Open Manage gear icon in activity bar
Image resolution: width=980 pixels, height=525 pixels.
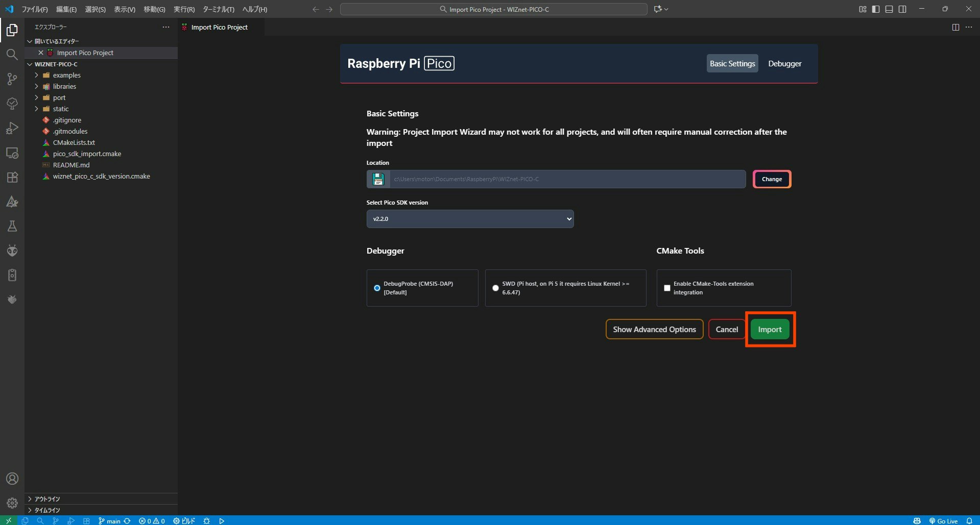tap(12, 503)
